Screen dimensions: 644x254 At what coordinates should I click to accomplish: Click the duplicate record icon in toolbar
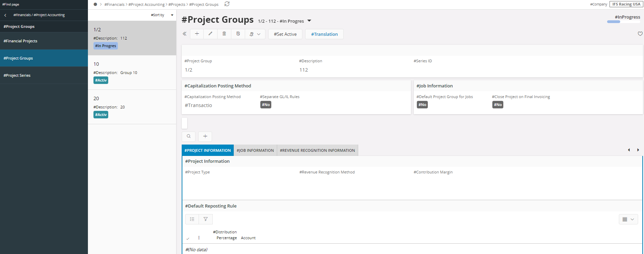238,34
